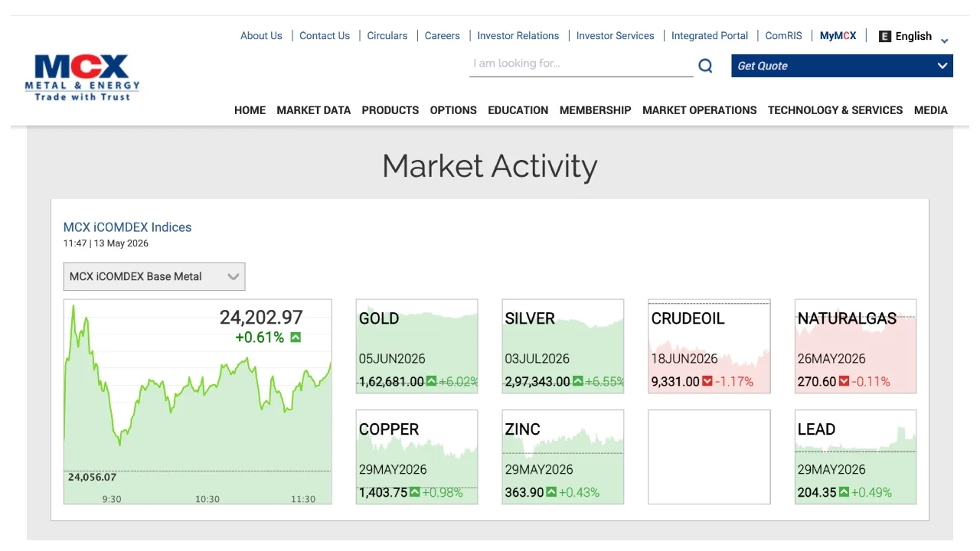Image resolution: width=980 pixels, height=551 pixels.
Task: Open the MEDIA menu
Action: 931,110
